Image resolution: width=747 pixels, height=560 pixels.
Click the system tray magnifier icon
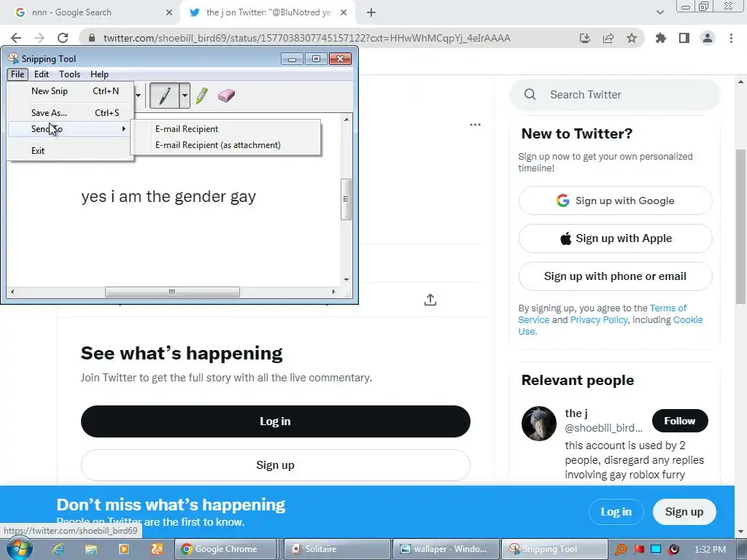[x=621, y=550]
